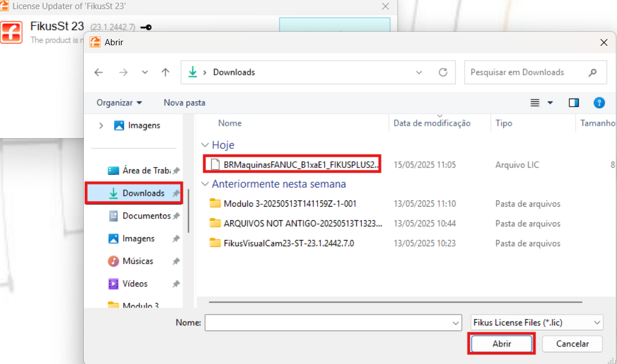The height and width of the screenshot is (364, 617).
Task: Click the Downloads path in address bar
Action: coord(234,72)
